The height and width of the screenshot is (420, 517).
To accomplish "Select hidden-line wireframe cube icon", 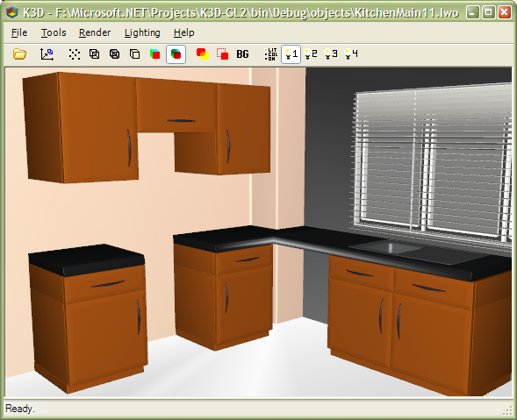I will (115, 54).
